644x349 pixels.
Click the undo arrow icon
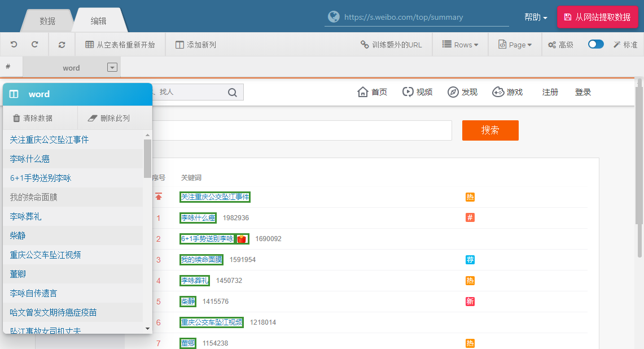(x=14, y=45)
